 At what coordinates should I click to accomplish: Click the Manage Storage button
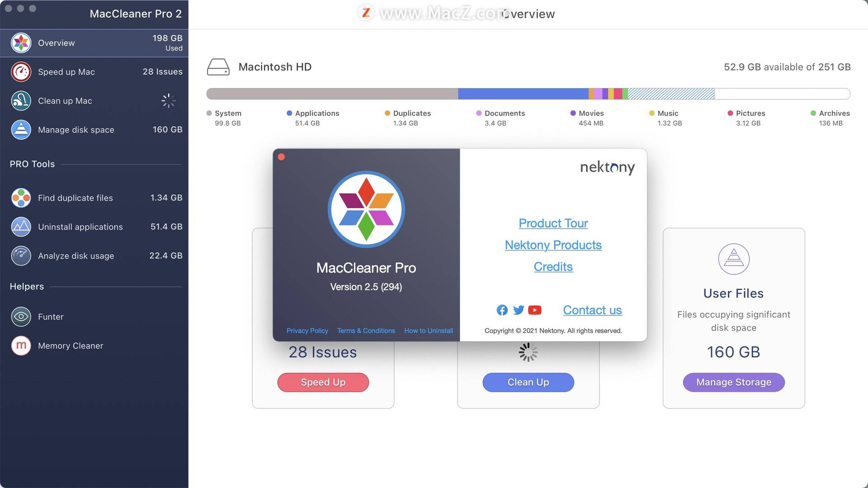click(734, 382)
